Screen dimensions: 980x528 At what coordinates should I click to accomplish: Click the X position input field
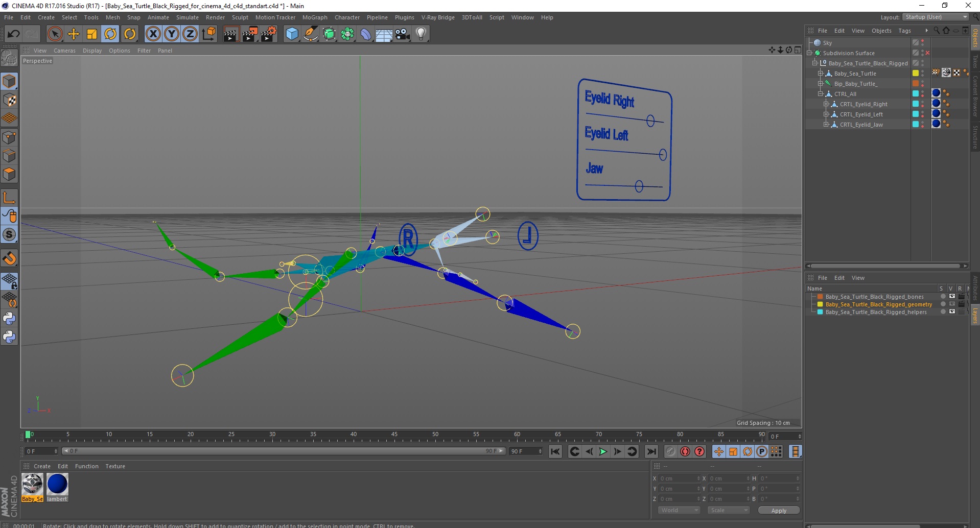(x=680, y=478)
